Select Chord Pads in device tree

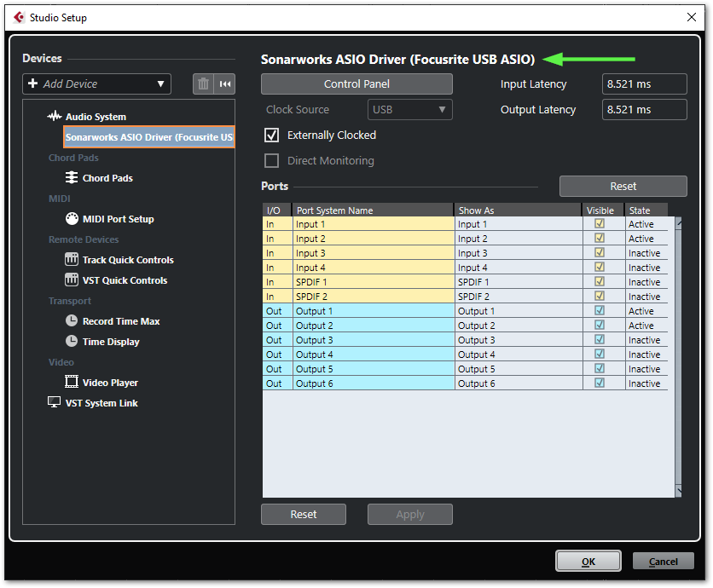click(x=107, y=178)
